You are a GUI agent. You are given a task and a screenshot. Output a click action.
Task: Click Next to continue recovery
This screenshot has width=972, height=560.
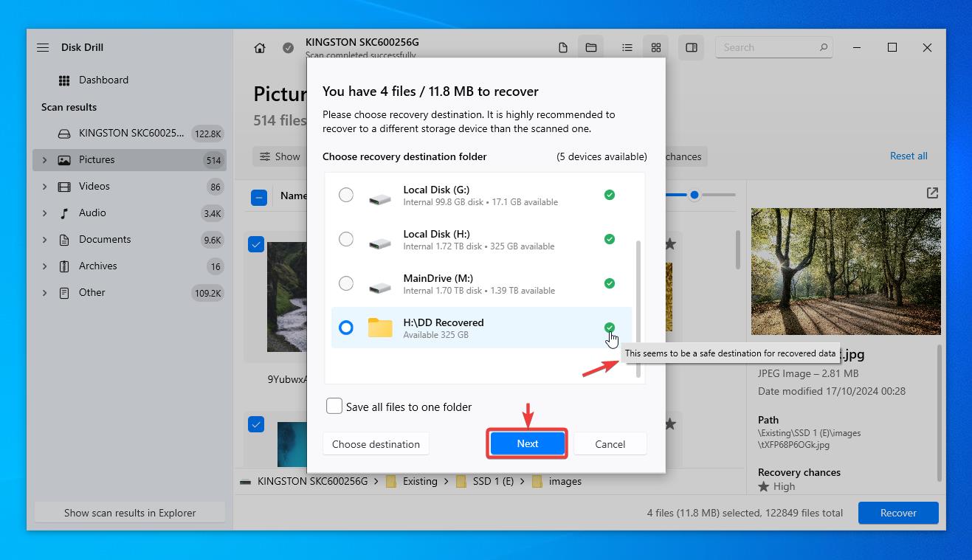point(528,443)
